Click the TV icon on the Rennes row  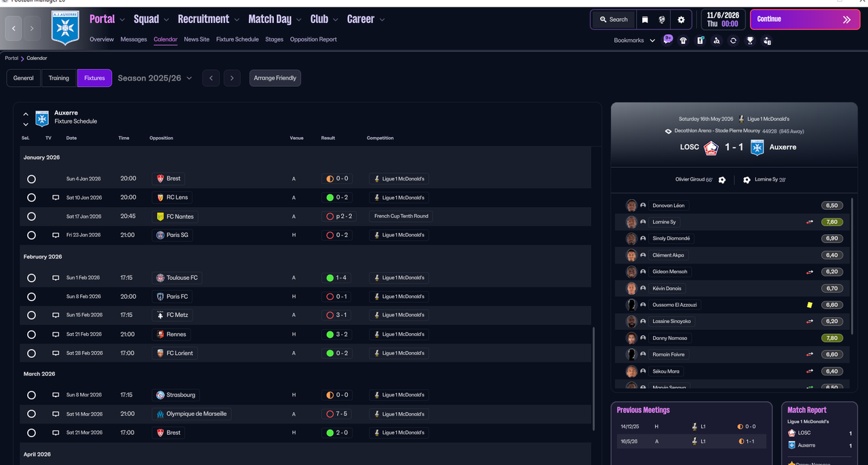click(x=56, y=334)
